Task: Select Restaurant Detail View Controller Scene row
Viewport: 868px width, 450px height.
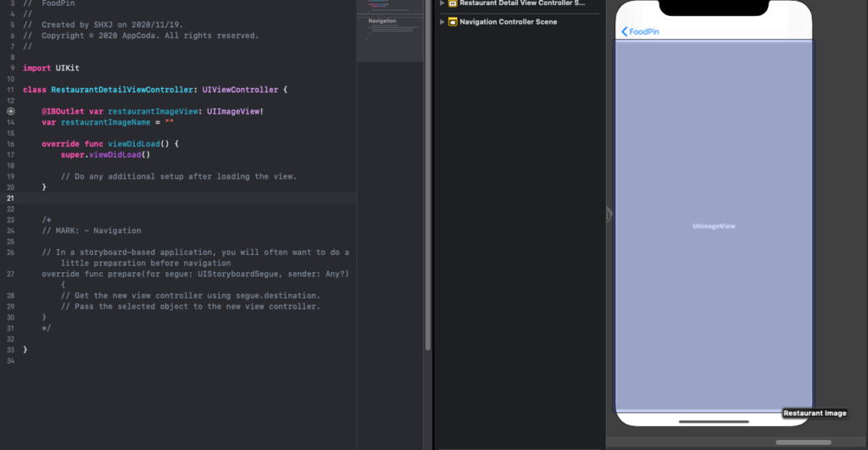Action: point(521,3)
